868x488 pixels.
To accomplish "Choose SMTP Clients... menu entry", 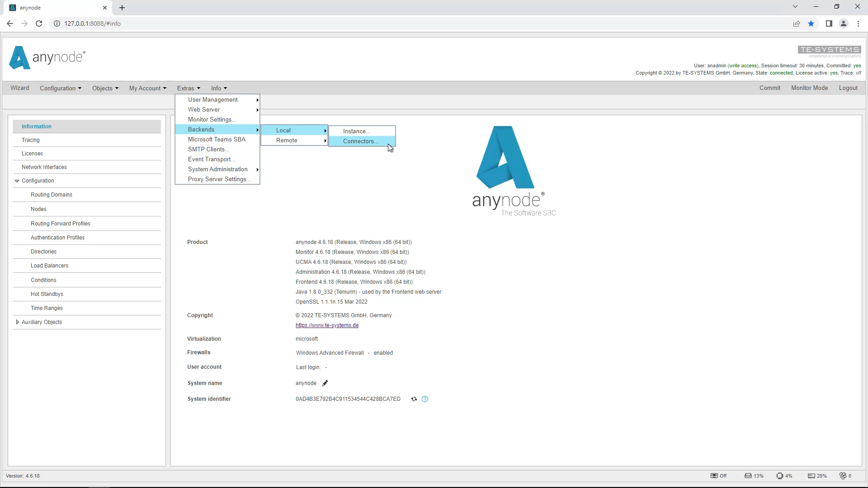I will pos(217,150).
